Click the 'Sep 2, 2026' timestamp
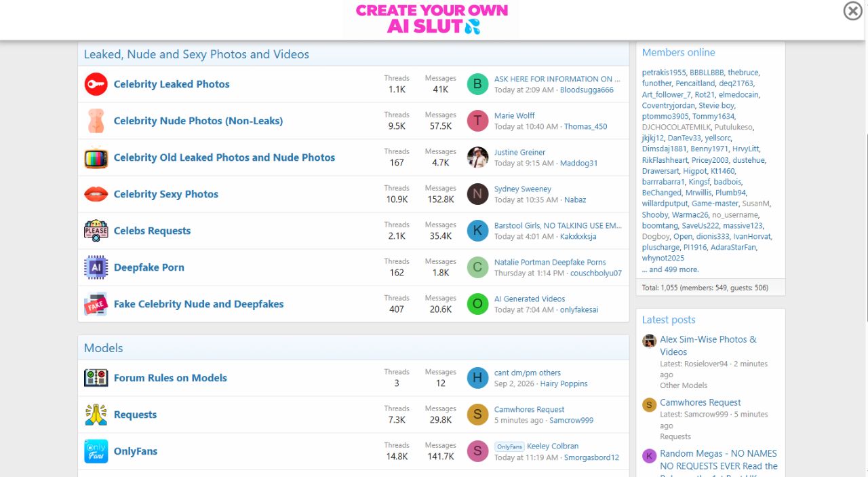 click(x=514, y=383)
